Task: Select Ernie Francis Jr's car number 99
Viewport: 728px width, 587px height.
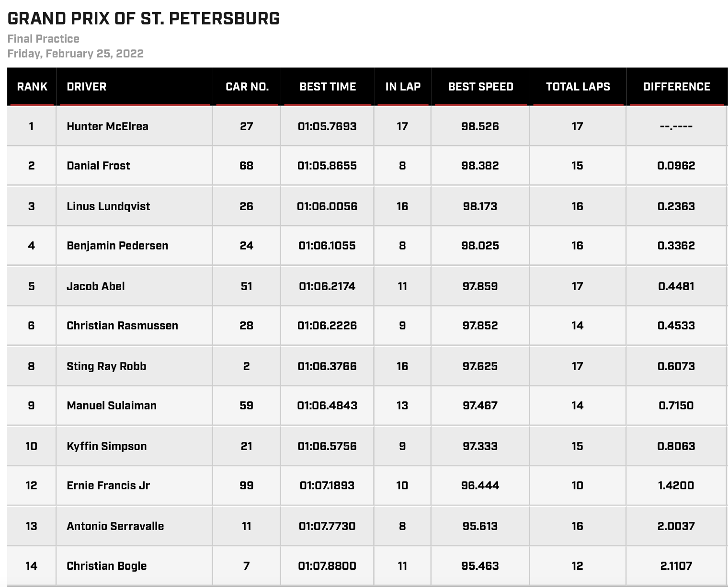Action: click(246, 485)
